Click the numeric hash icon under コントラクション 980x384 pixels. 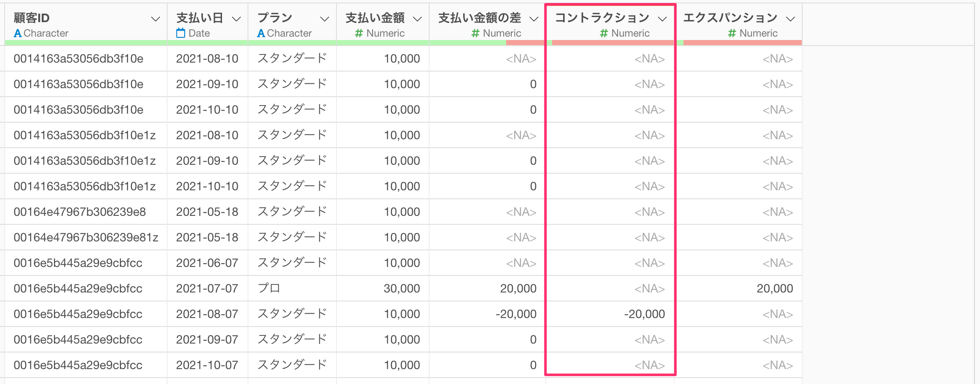point(604,33)
